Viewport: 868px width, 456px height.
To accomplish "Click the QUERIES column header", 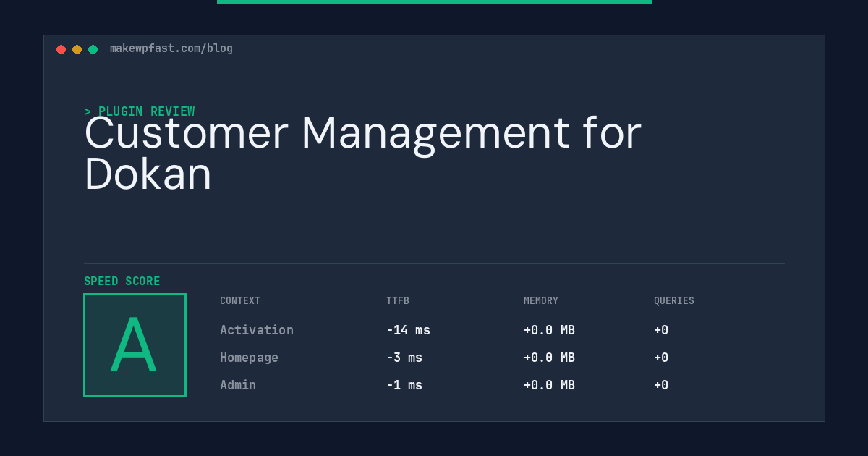I will pos(674,301).
